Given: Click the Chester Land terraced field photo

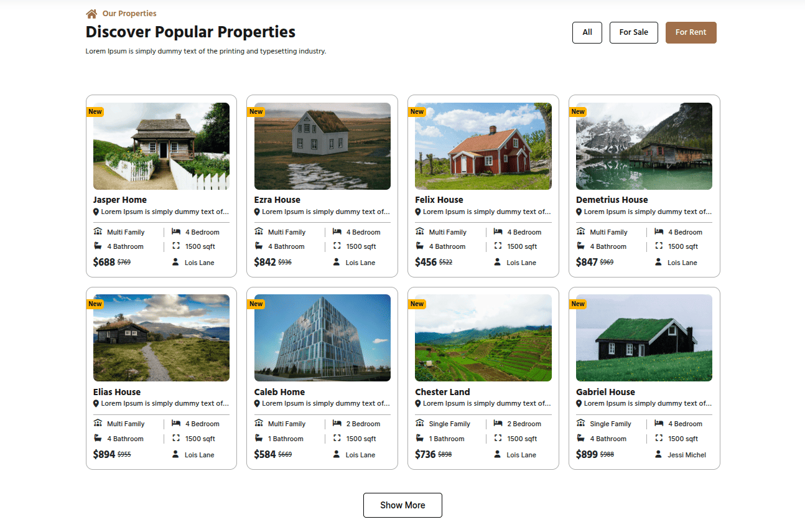Looking at the screenshot, I should click(483, 338).
